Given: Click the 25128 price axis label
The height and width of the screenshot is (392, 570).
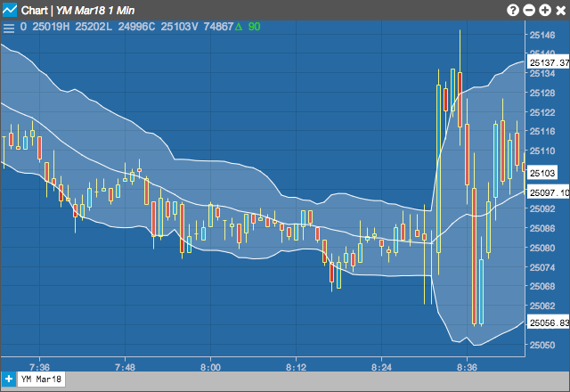Looking at the screenshot, I should pos(542,93).
